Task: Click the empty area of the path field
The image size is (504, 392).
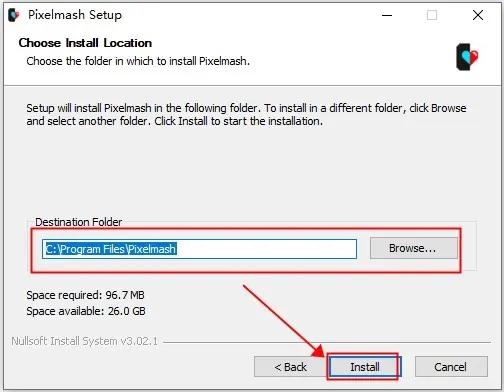Action: pos(267,249)
